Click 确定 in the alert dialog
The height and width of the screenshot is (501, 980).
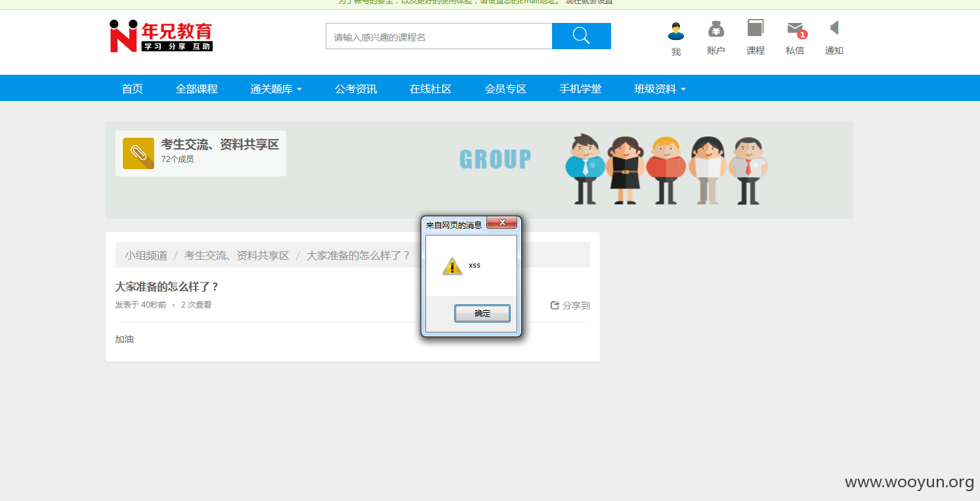pyautogui.click(x=482, y=313)
